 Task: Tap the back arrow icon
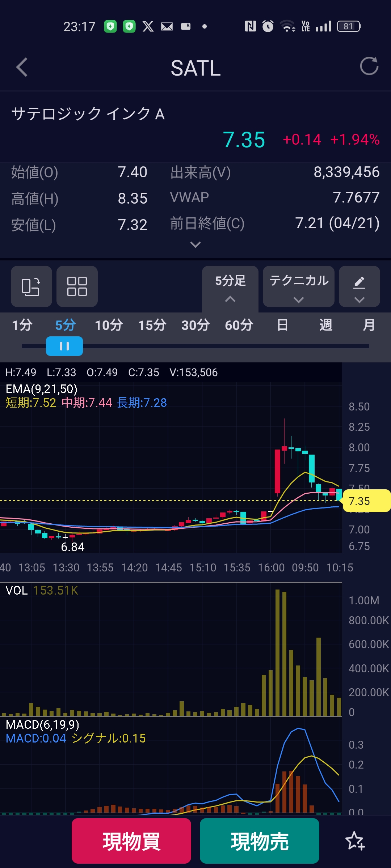pyautogui.click(x=22, y=67)
